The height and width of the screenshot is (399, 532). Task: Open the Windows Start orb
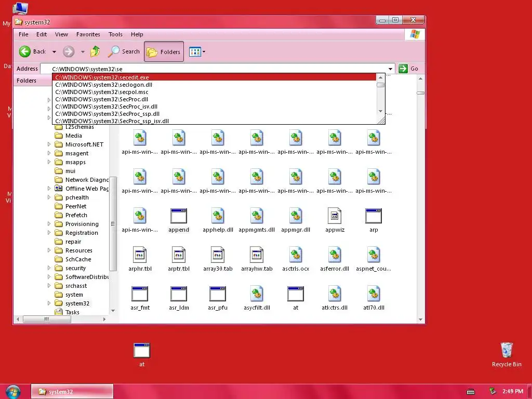pos(13,392)
